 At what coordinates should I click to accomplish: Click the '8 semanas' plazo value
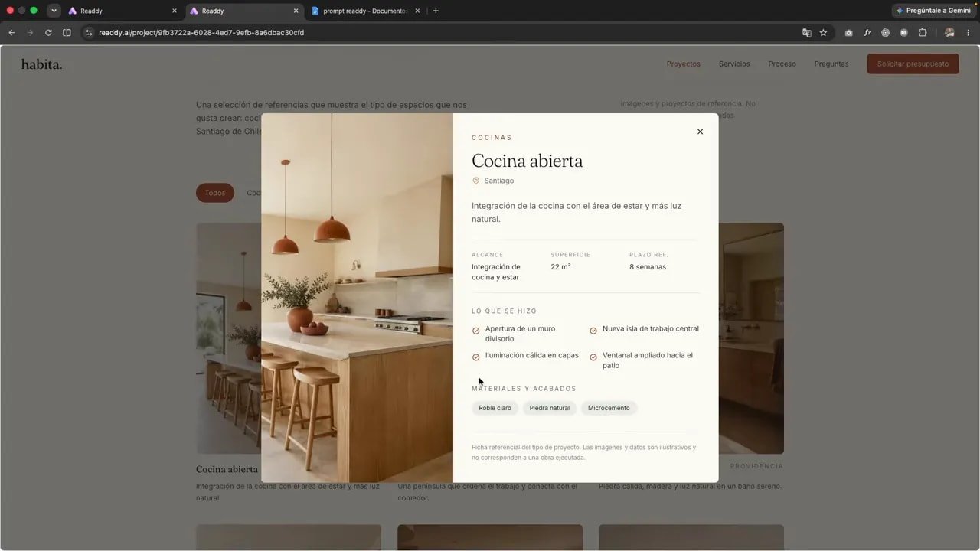tap(648, 267)
